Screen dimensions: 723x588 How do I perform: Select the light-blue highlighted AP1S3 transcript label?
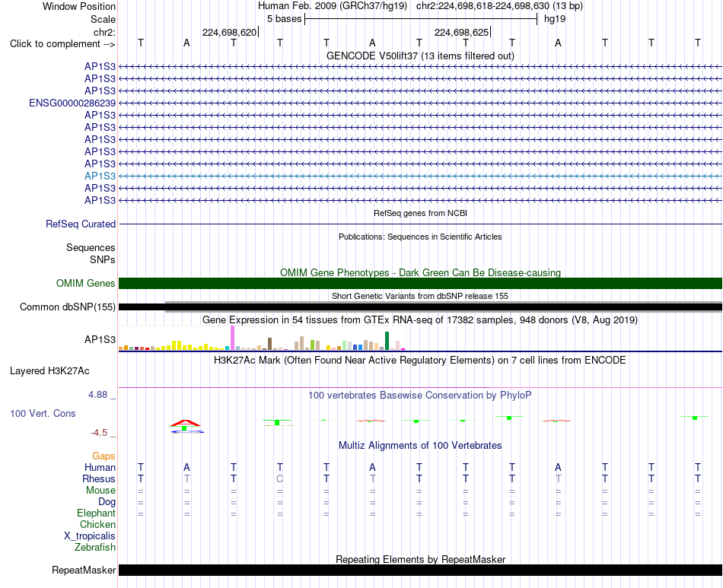tap(100, 176)
